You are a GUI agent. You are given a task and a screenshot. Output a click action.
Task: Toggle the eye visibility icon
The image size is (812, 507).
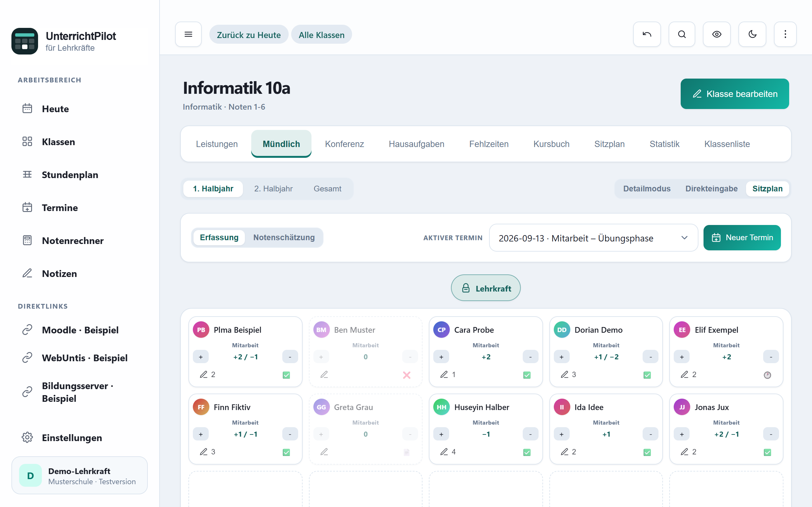pos(717,34)
